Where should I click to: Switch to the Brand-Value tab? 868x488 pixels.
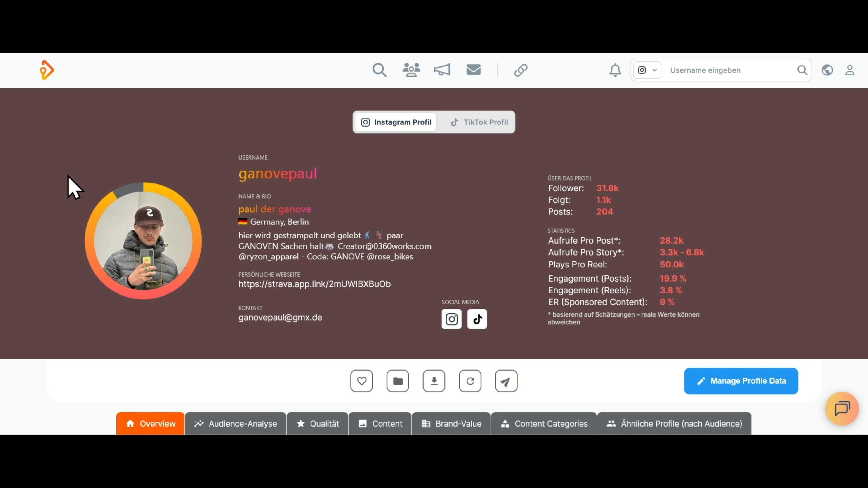(451, 424)
